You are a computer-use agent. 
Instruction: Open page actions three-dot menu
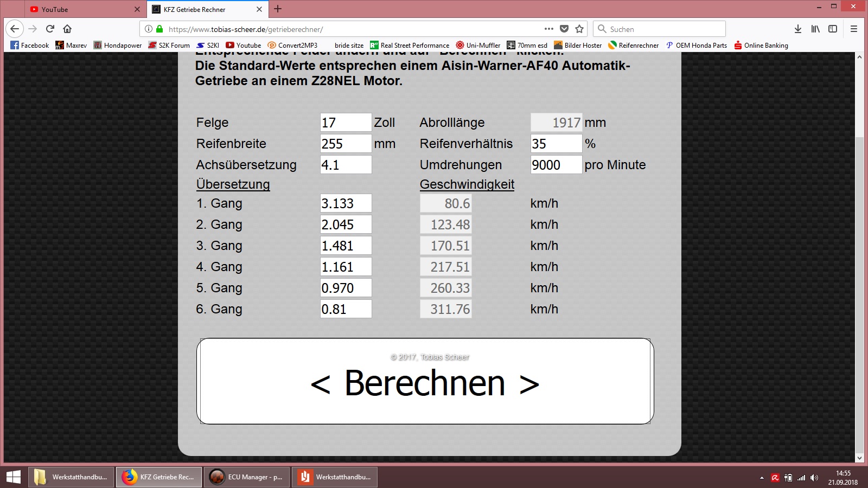(549, 29)
